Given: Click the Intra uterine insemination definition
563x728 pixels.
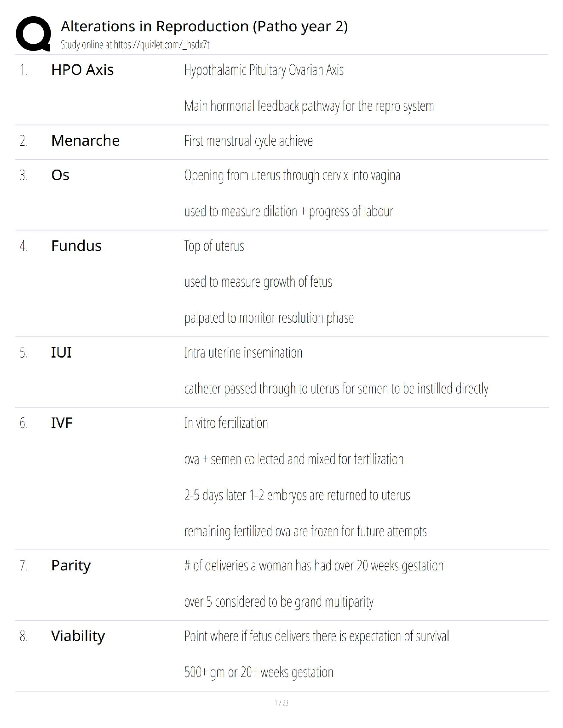Looking at the screenshot, I should pos(243,353).
